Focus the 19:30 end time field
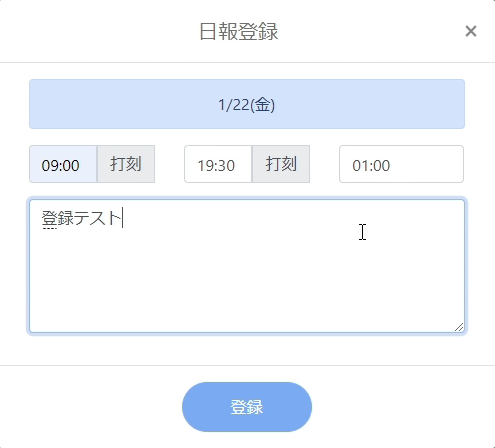The height and width of the screenshot is (448, 495). pyautogui.click(x=218, y=164)
